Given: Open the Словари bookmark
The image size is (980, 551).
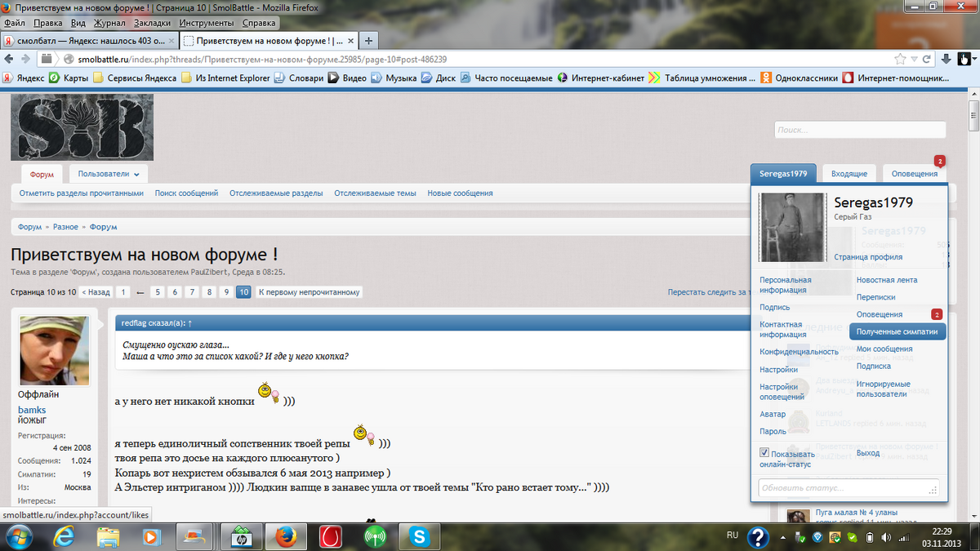Looking at the screenshot, I should [x=298, y=78].
